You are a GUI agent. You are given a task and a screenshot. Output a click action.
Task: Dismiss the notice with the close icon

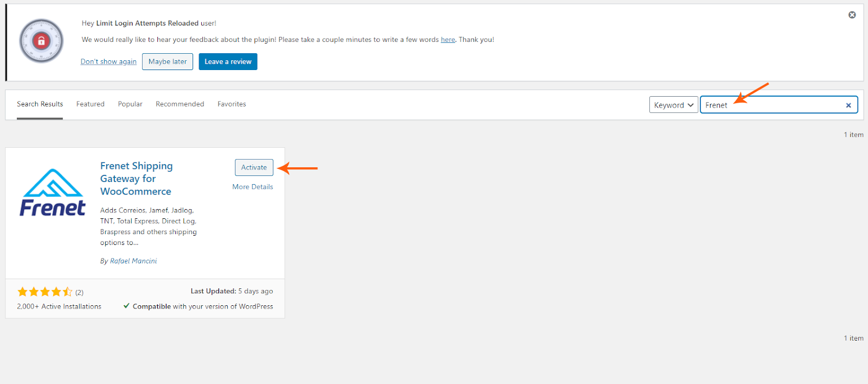pyautogui.click(x=852, y=15)
